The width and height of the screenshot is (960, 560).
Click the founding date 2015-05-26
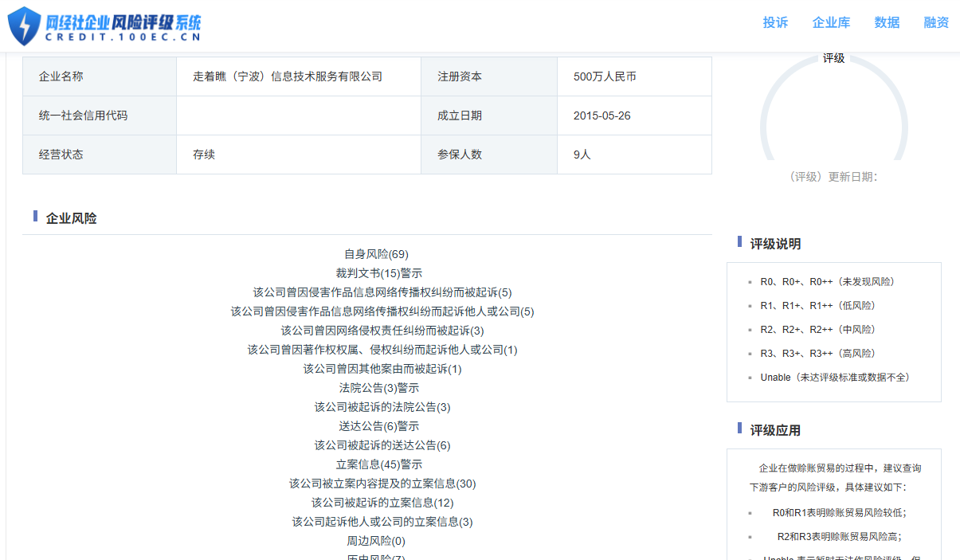(x=601, y=116)
